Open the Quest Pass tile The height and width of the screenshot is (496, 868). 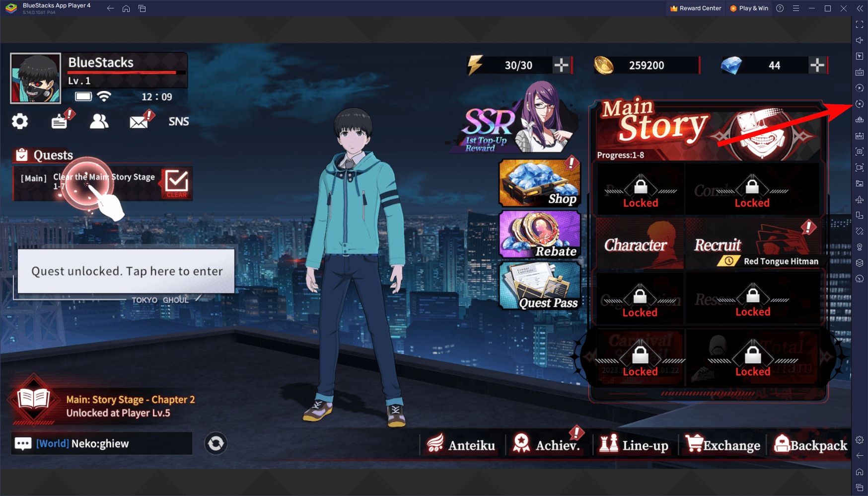click(x=539, y=285)
